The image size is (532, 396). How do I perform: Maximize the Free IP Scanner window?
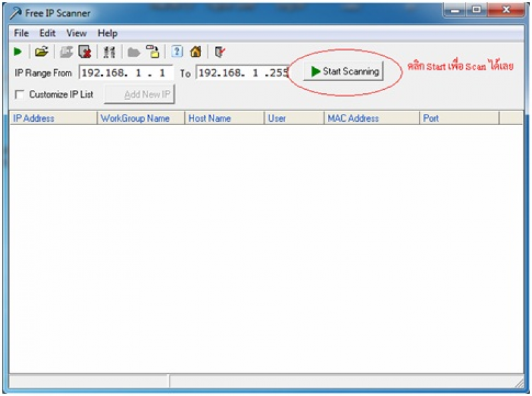(476, 11)
